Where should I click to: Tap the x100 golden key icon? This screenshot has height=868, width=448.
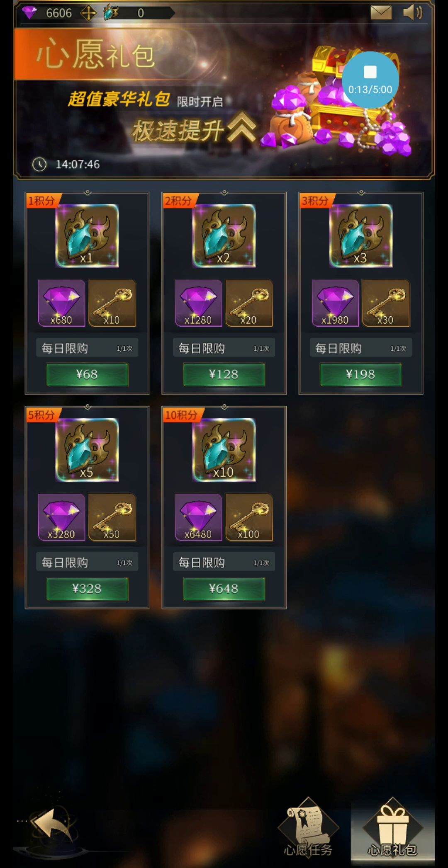pyautogui.click(x=249, y=517)
